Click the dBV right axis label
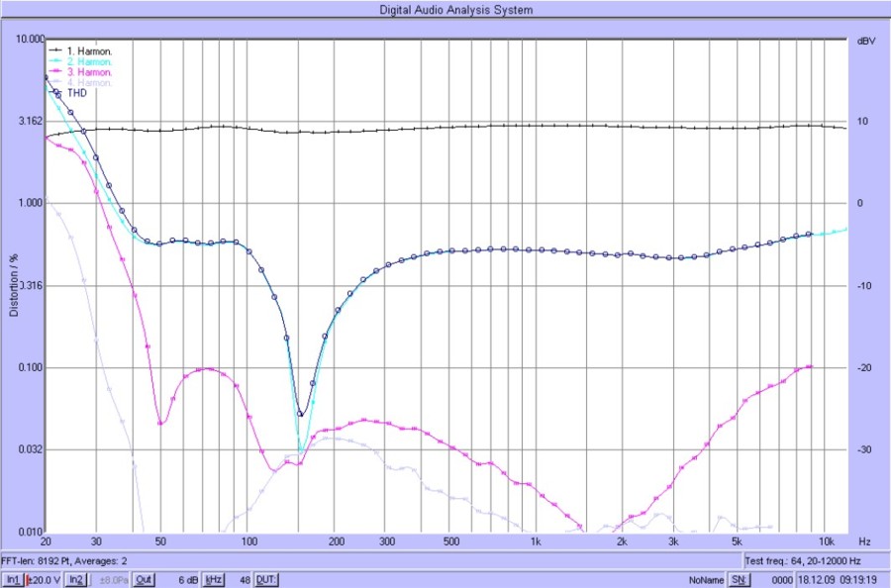 pos(863,41)
